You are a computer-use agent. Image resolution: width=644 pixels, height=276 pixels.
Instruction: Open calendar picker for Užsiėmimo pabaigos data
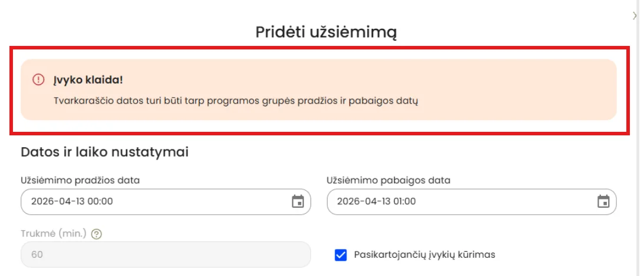point(603,201)
